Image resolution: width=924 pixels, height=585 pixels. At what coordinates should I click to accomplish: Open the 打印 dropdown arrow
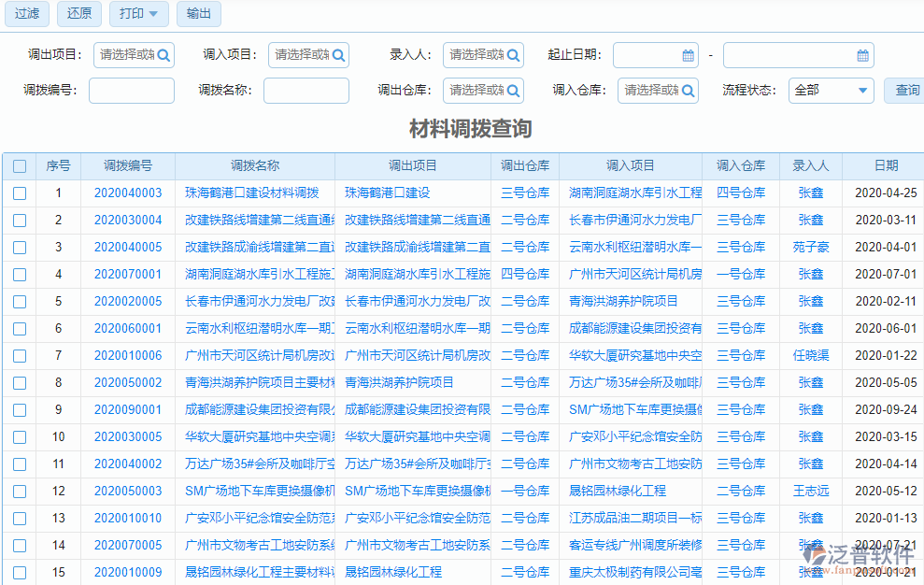(153, 14)
